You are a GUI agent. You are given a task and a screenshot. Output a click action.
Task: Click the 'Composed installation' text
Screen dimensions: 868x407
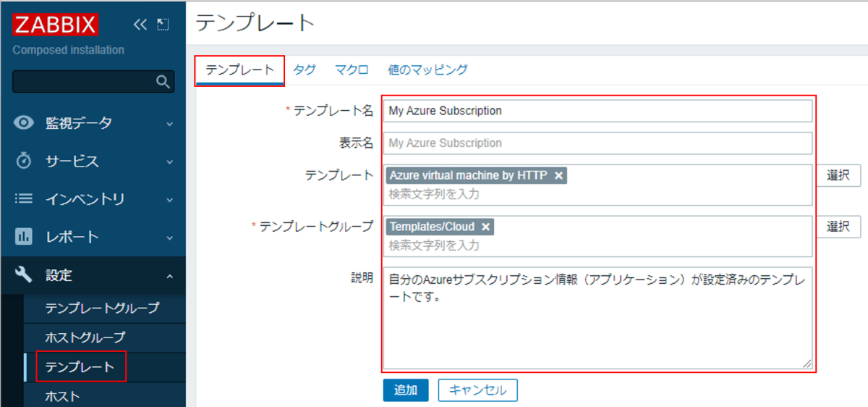click(69, 50)
